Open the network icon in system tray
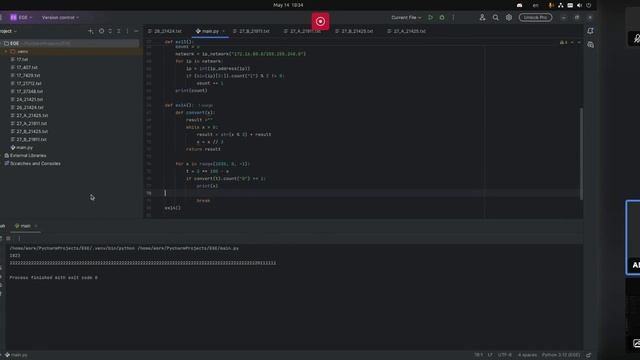640x360 pixels. coord(561,5)
